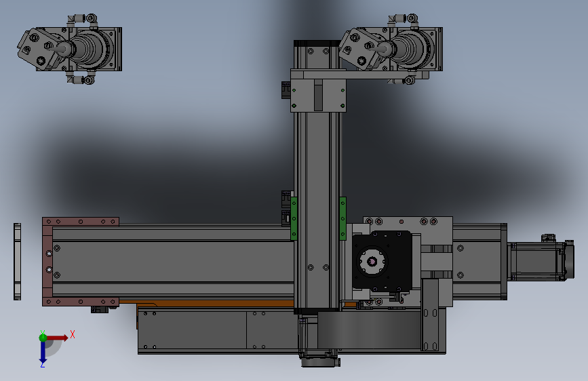This screenshot has height=381, width=588.
Task: Select the motor at the bottom of the vertical axis
Action: (x=319, y=340)
